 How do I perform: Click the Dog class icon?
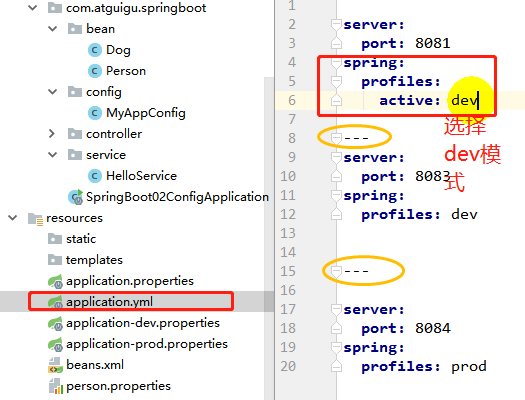95,50
